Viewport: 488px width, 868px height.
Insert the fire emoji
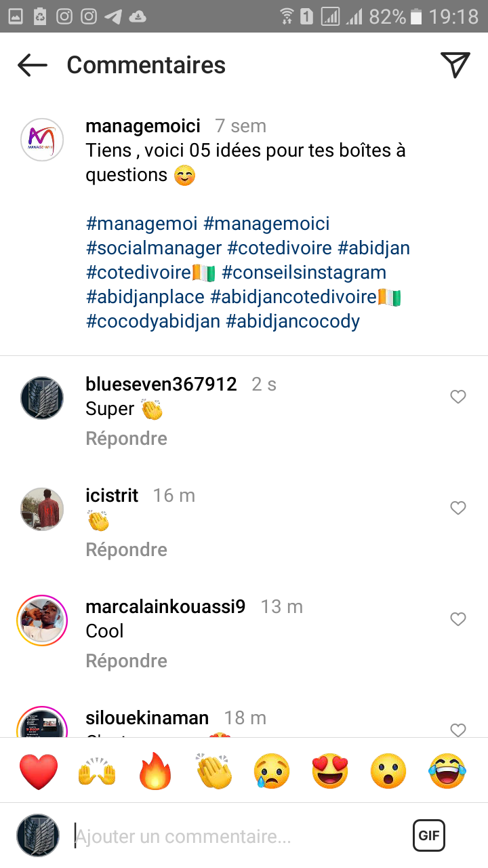click(155, 772)
